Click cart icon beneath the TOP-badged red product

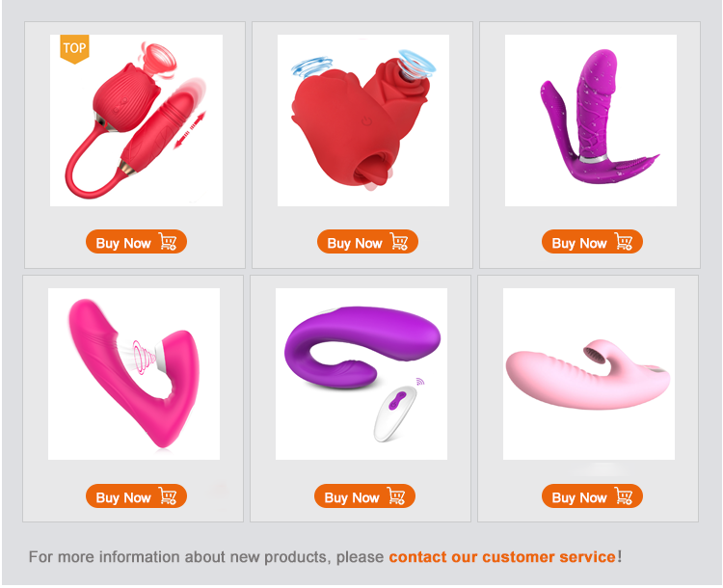(168, 242)
